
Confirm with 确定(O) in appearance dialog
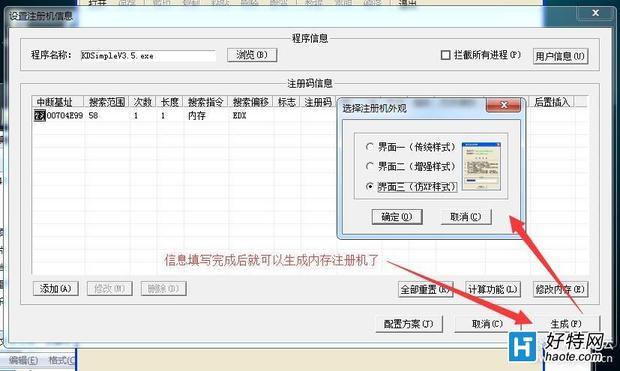click(397, 217)
